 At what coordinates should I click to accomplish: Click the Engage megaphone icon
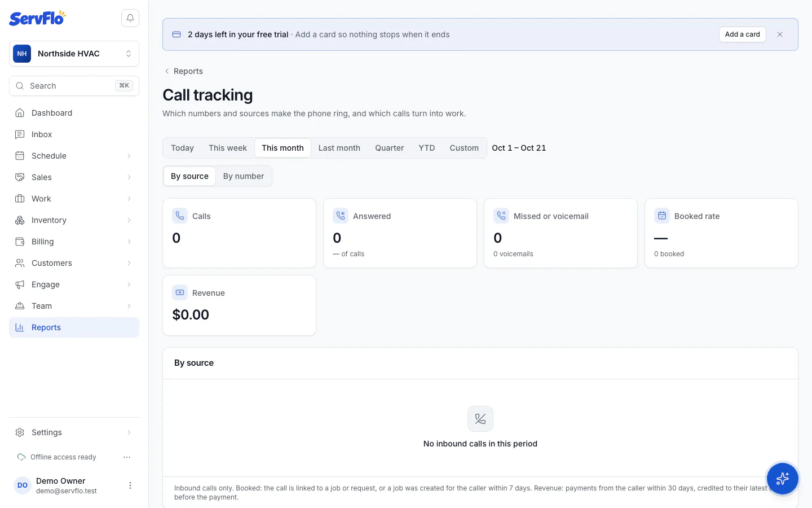[x=20, y=284]
